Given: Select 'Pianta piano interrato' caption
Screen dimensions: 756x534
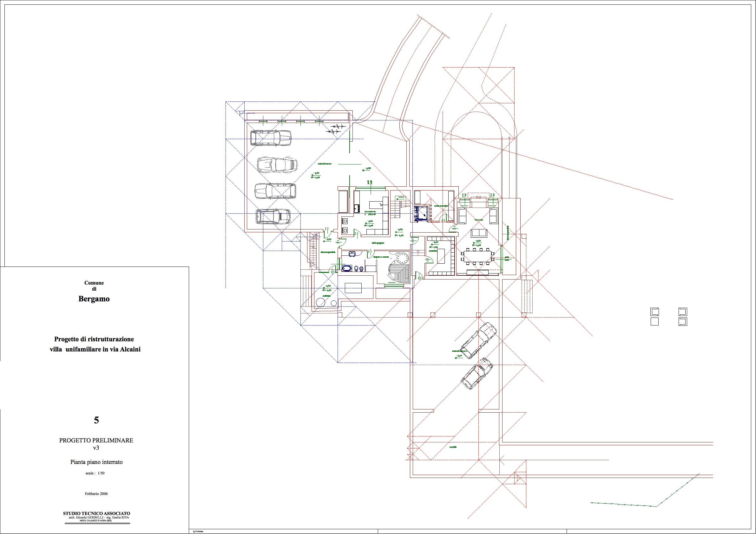Looking at the screenshot, I should [96, 462].
